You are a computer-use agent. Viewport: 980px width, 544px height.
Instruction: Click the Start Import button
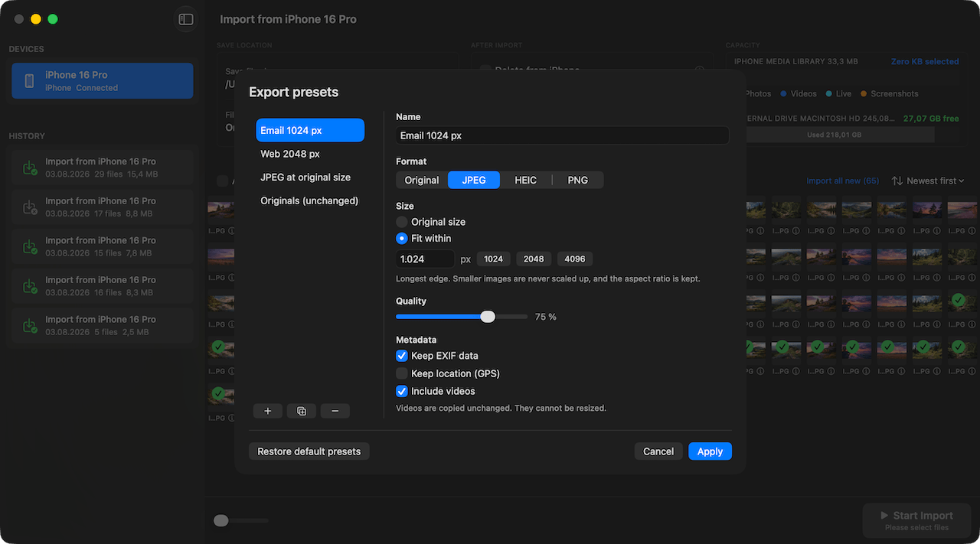tap(916, 520)
